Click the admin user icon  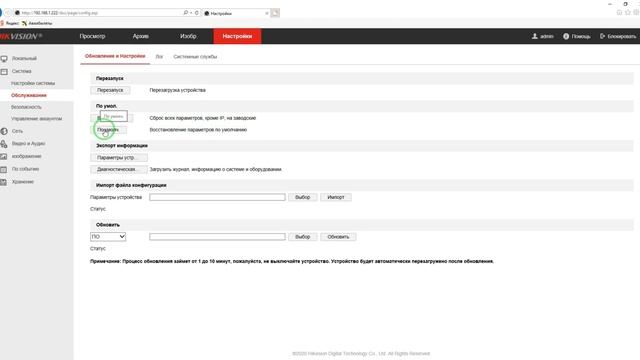point(535,36)
